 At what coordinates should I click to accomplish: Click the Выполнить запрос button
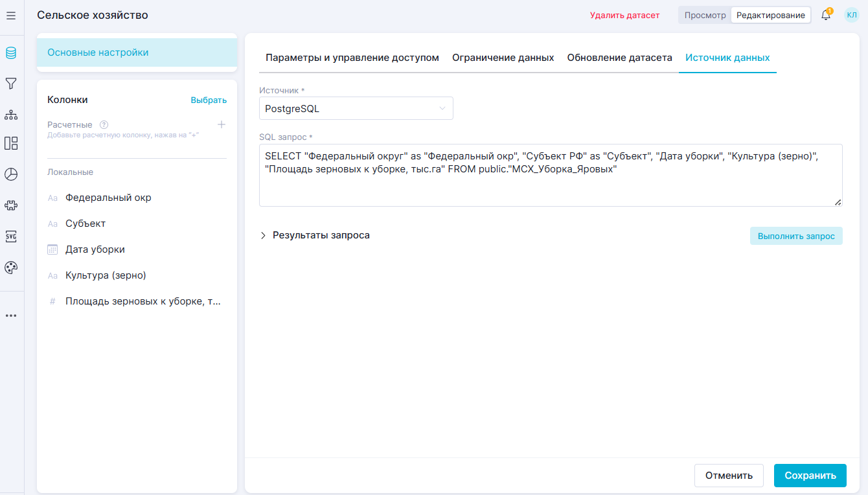795,236
